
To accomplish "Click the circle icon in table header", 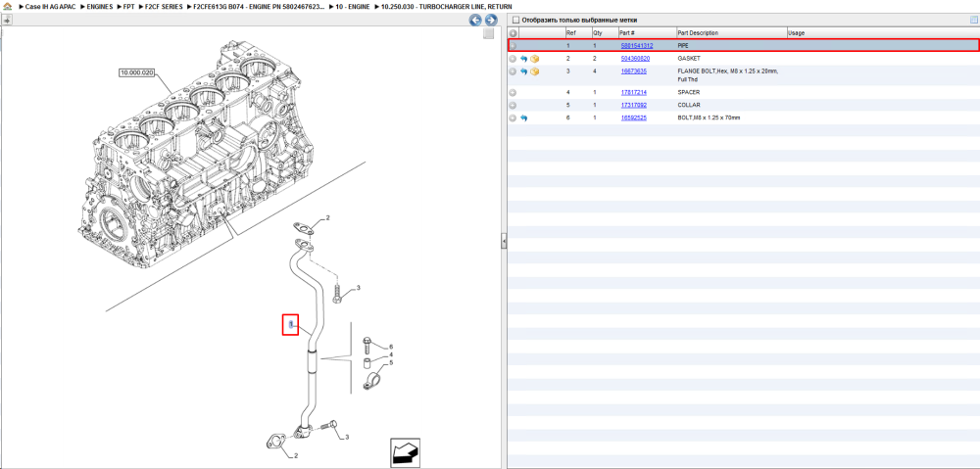I will click(x=513, y=33).
